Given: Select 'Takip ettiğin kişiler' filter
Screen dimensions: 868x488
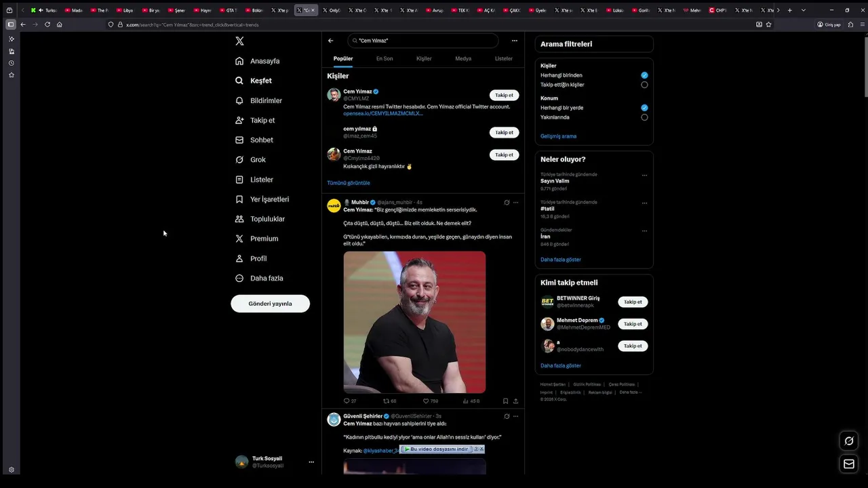Looking at the screenshot, I should [x=644, y=85].
